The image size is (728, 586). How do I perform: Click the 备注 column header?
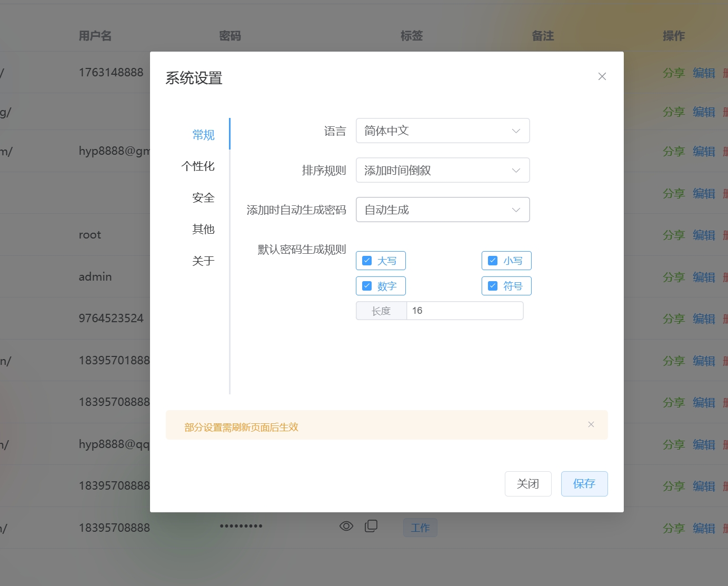click(543, 36)
